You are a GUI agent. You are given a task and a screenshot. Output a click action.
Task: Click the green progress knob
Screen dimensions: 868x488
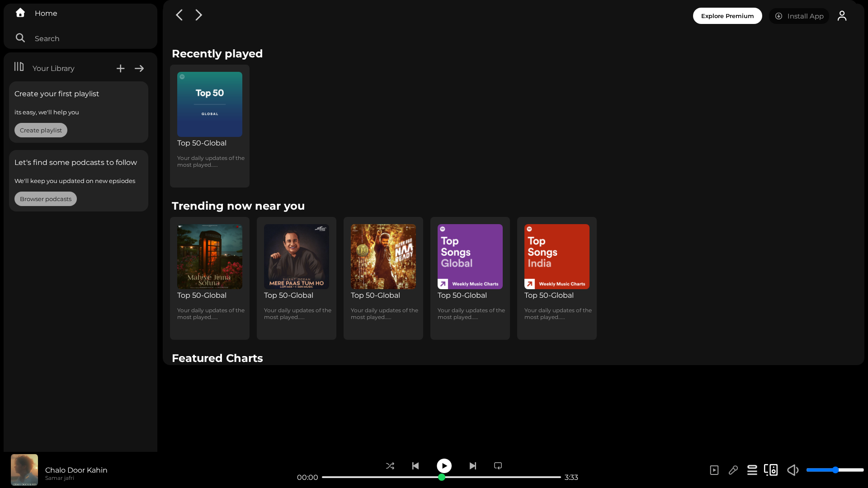(x=442, y=477)
